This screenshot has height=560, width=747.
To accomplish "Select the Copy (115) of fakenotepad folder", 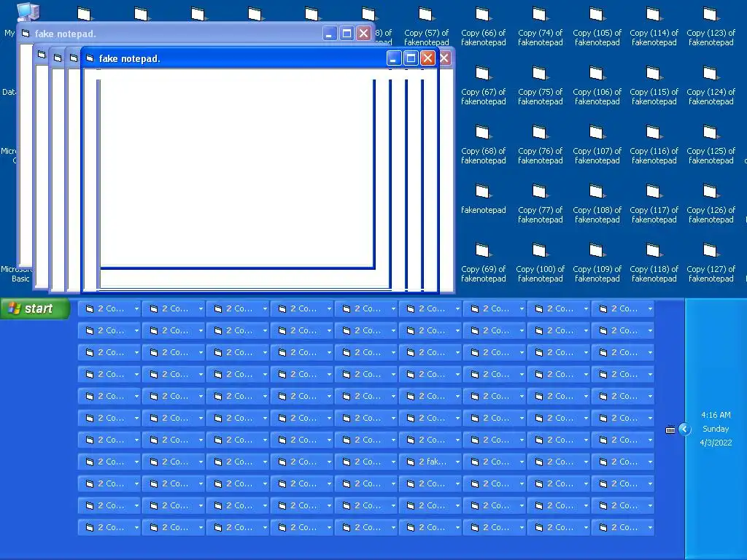I will pos(654,86).
